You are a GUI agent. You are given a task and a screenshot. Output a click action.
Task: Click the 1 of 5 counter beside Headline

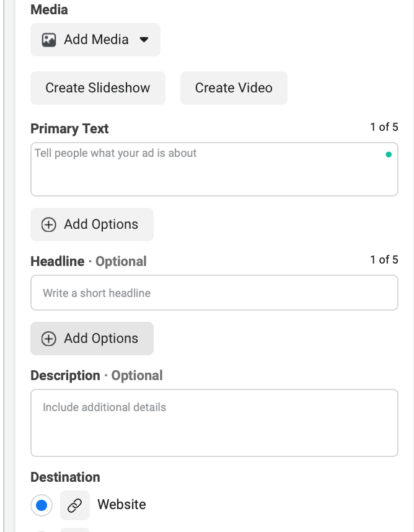[384, 260]
